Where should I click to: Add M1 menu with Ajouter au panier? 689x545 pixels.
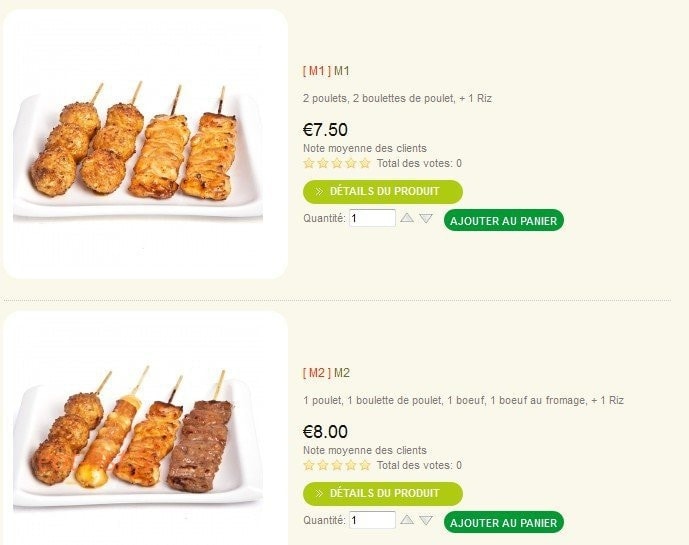(504, 220)
